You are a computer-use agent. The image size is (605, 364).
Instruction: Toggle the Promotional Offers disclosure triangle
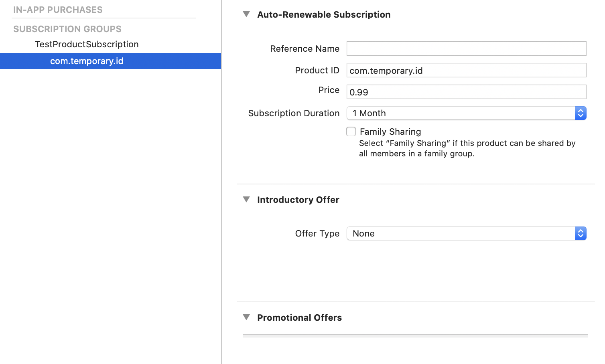click(246, 317)
